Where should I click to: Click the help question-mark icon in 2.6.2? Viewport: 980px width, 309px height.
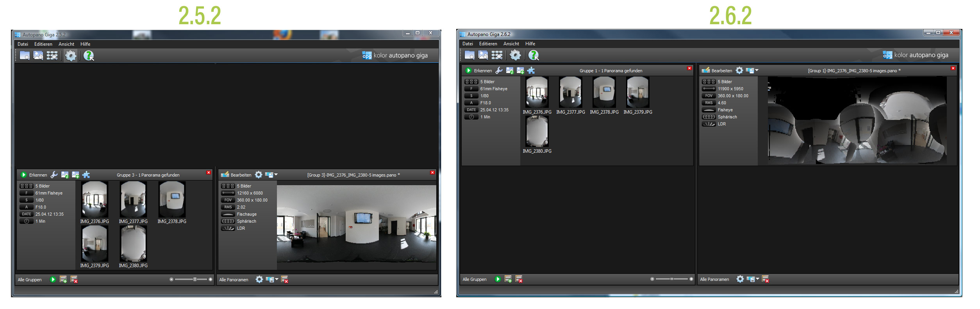[x=533, y=55]
